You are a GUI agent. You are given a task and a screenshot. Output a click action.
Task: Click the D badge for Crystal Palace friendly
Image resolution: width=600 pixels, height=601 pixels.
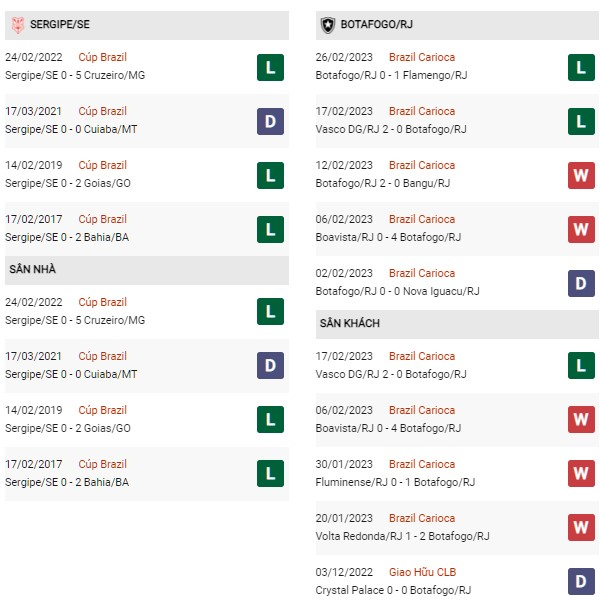click(x=581, y=581)
